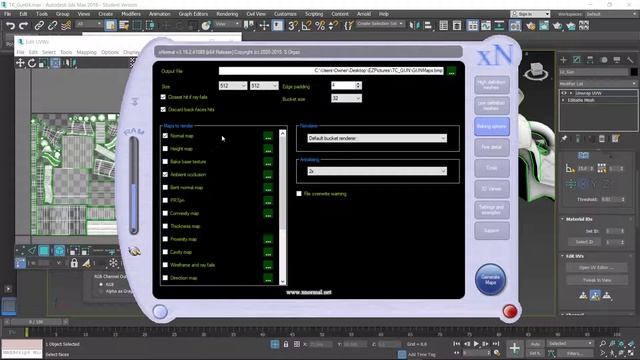
Task: Toggle the Percent Snap icon
Action: point(320,26)
